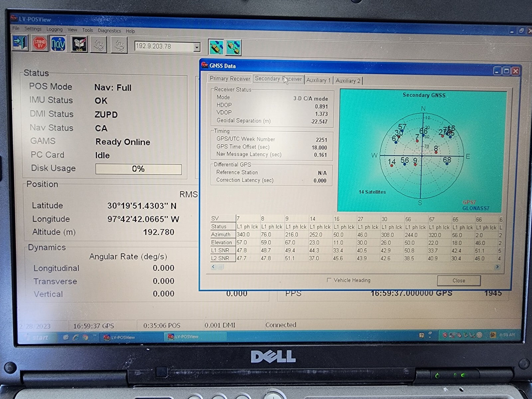Click the Connect icon in toolbar
Viewport: 532px width, 399px height.
20,43
